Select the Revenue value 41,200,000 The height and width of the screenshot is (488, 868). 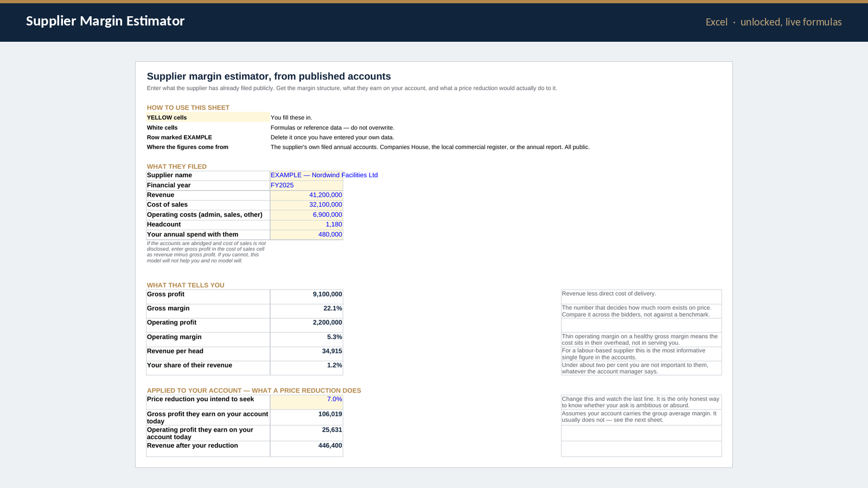point(307,195)
